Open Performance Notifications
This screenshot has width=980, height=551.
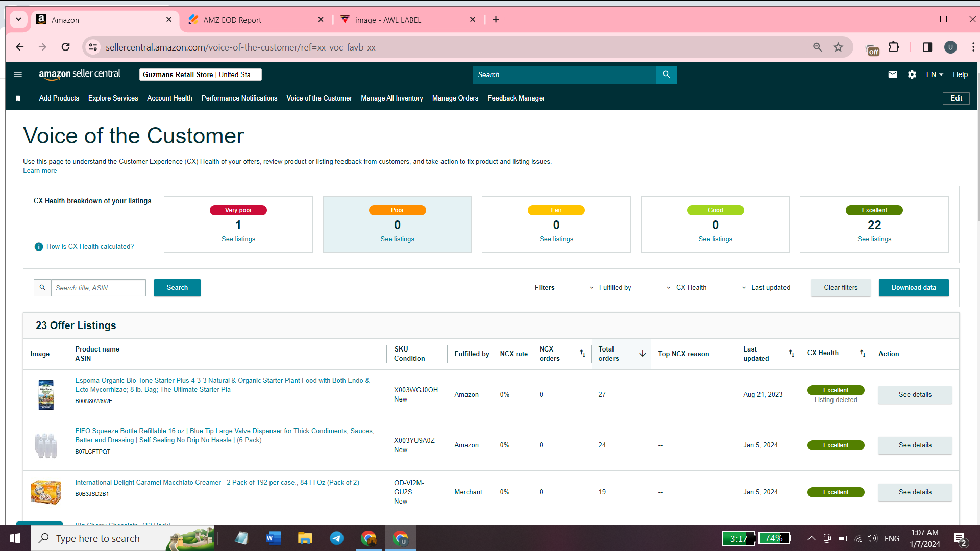coord(239,98)
